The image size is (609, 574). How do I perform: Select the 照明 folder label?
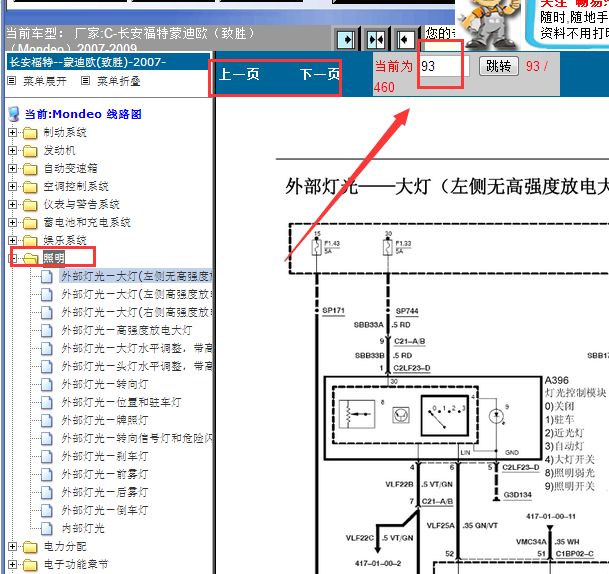click(x=54, y=258)
